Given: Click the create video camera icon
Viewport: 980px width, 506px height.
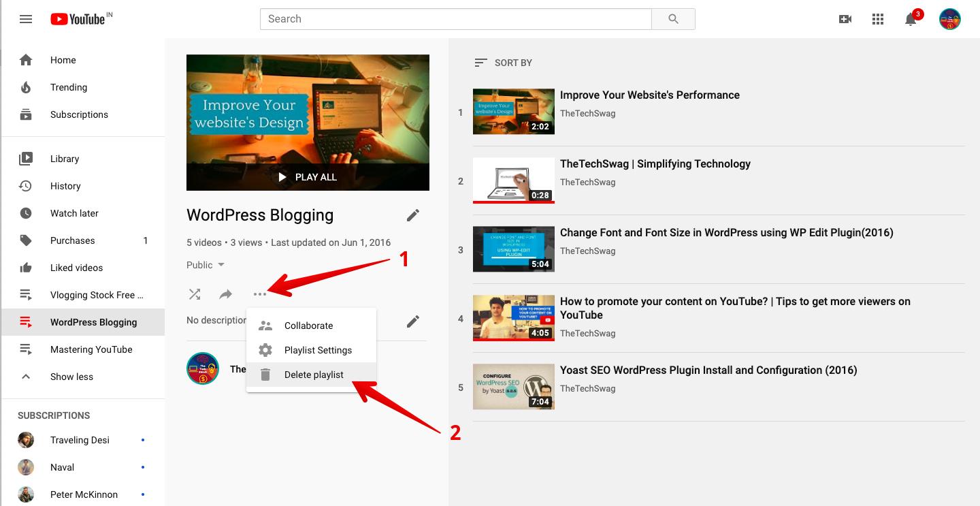Looking at the screenshot, I should 845,19.
